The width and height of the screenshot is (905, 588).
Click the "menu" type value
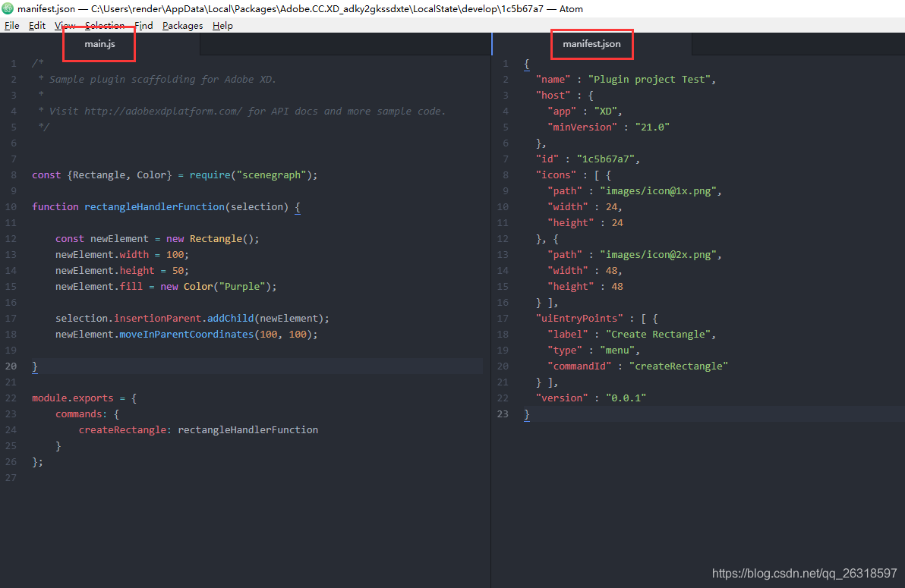pyautogui.click(x=617, y=351)
